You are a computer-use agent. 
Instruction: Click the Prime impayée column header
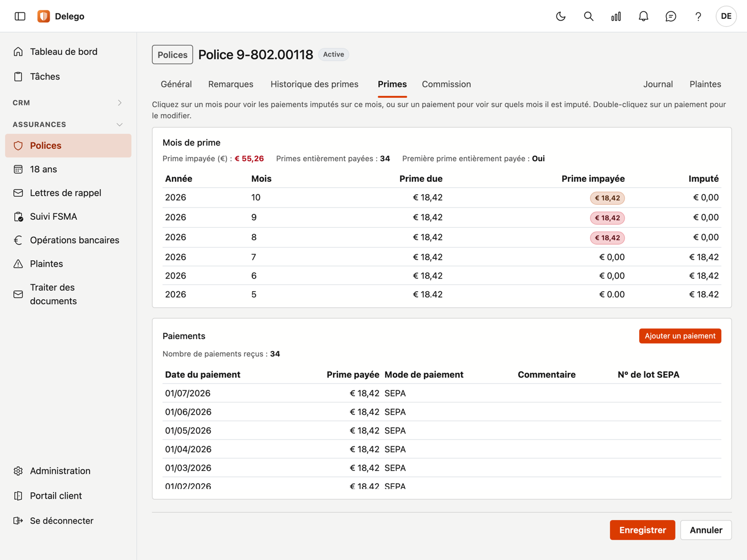pyautogui.click(x=593, y=179)
